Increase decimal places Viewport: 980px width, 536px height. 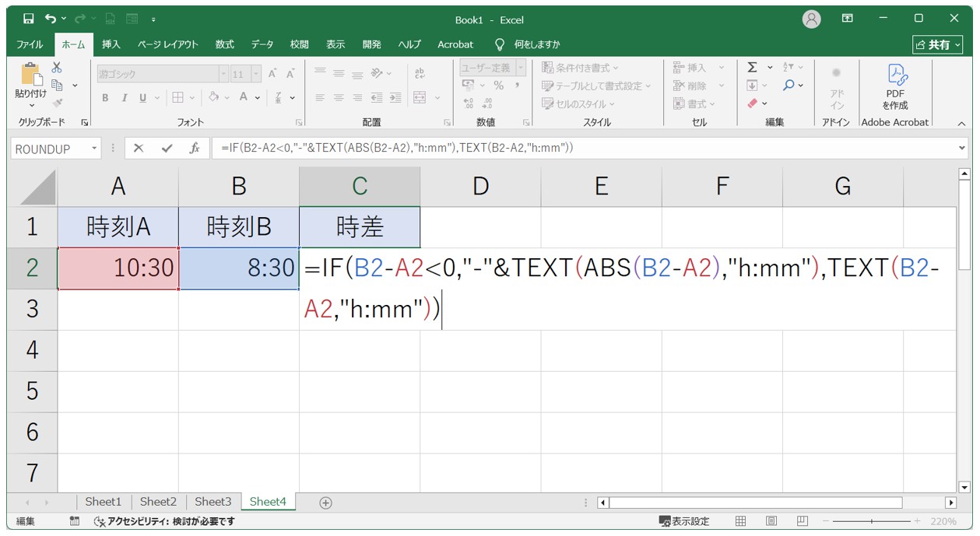pyautogui.click(x=469, y=103)
